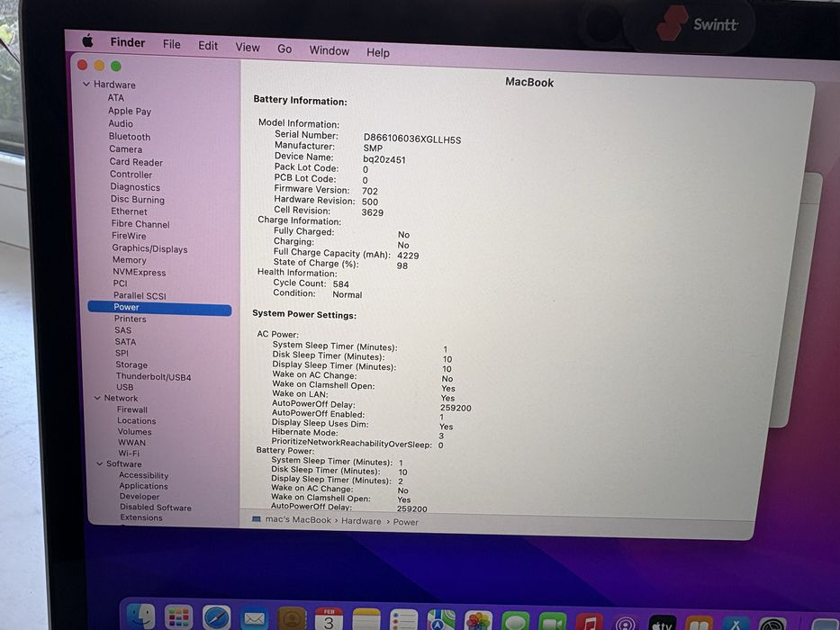Open Finder from the dock
This screenshot has width=840, height=630.
[140, 617]
